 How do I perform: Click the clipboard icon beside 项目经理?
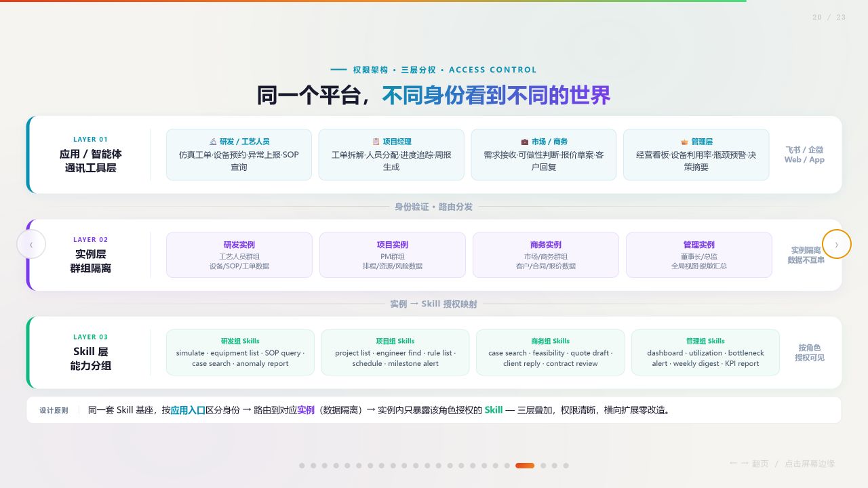(376, 142)
